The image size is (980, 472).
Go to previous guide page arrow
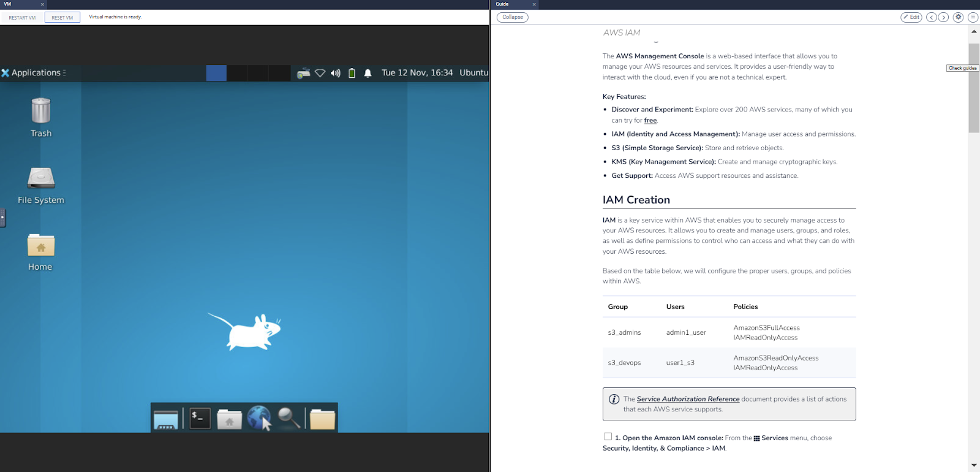coord(931,17)
